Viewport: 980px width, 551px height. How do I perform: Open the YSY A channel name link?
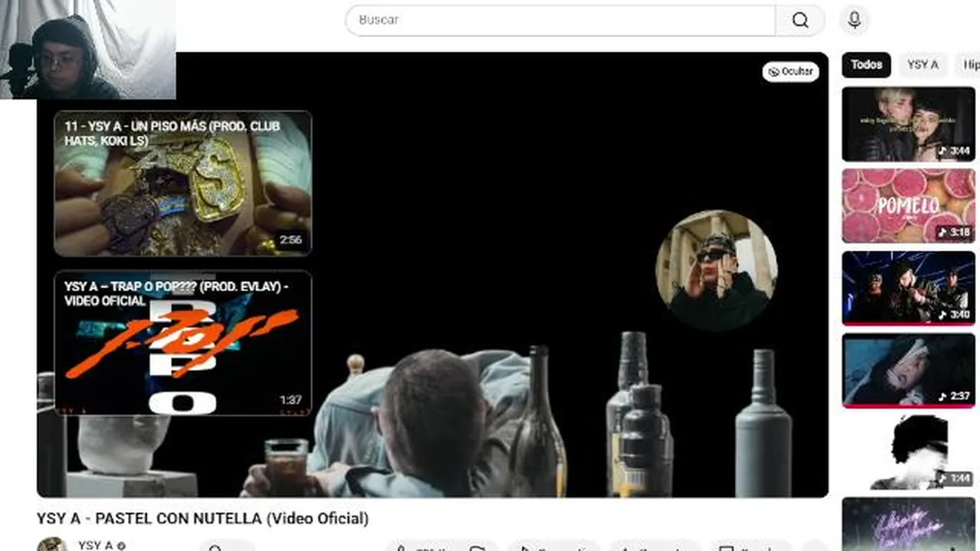pos(95,545)
